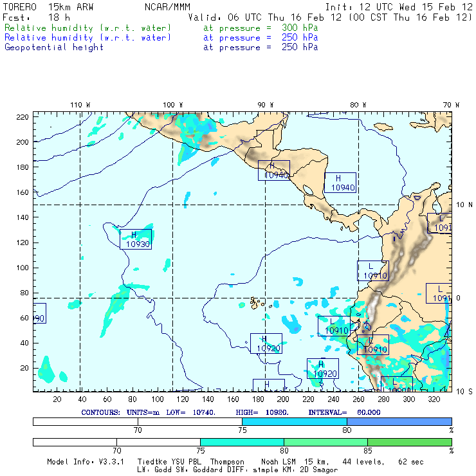This screenshot has height=476, width=476.
Task: Select the blue "Relative humidity (w.r.t. water)" label
Action: click(87, 38)
